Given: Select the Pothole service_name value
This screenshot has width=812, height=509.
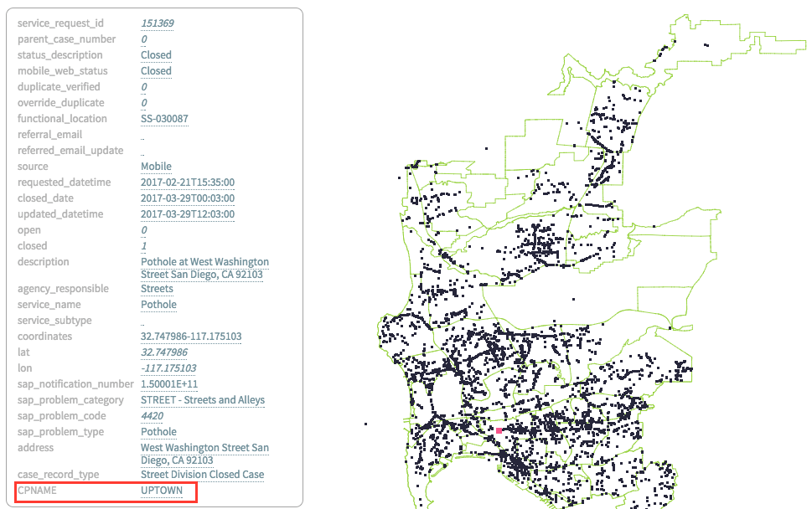Looking at the screenshot, I should [x=158, y=304].
